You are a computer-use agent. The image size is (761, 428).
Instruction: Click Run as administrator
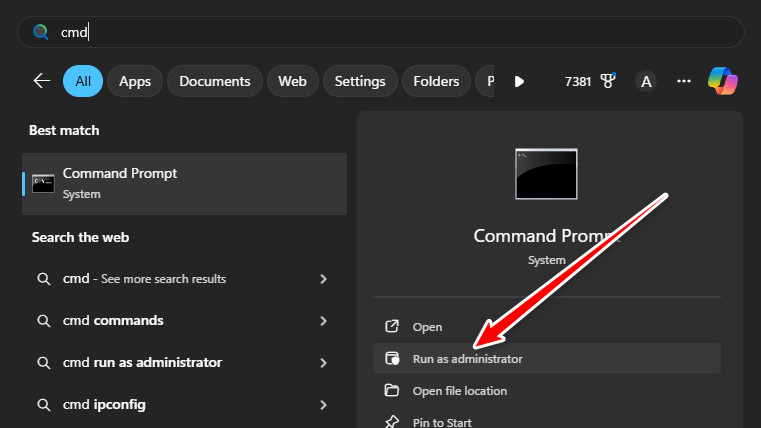(467, 358)
